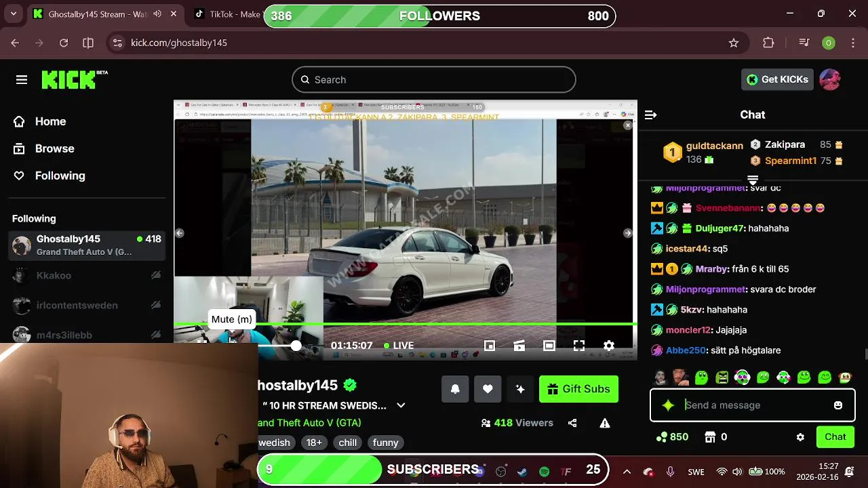Send message with Chat button
Screen dimensions: 868x488
835,437
